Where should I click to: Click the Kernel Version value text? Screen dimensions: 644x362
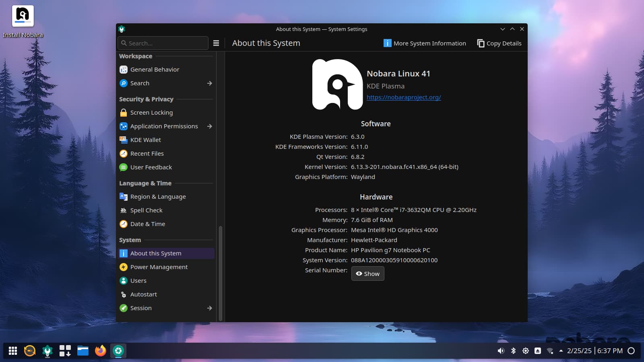coord(405,167)
